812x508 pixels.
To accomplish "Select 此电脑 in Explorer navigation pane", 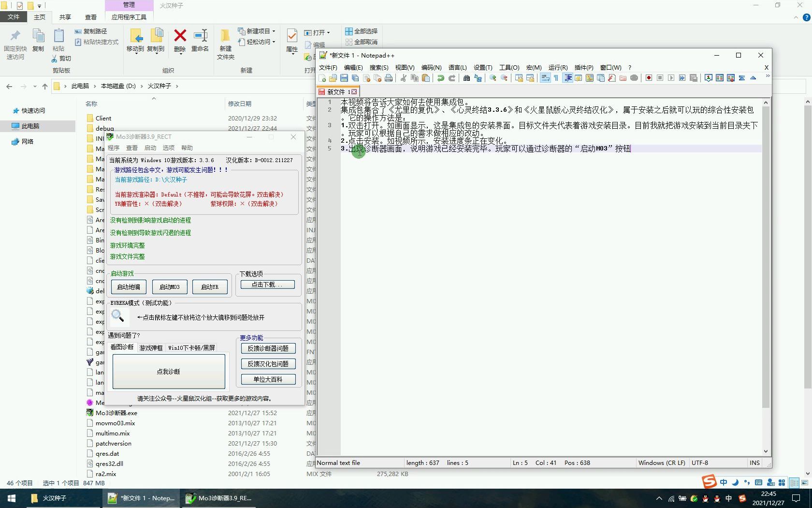I will point(38,126).
